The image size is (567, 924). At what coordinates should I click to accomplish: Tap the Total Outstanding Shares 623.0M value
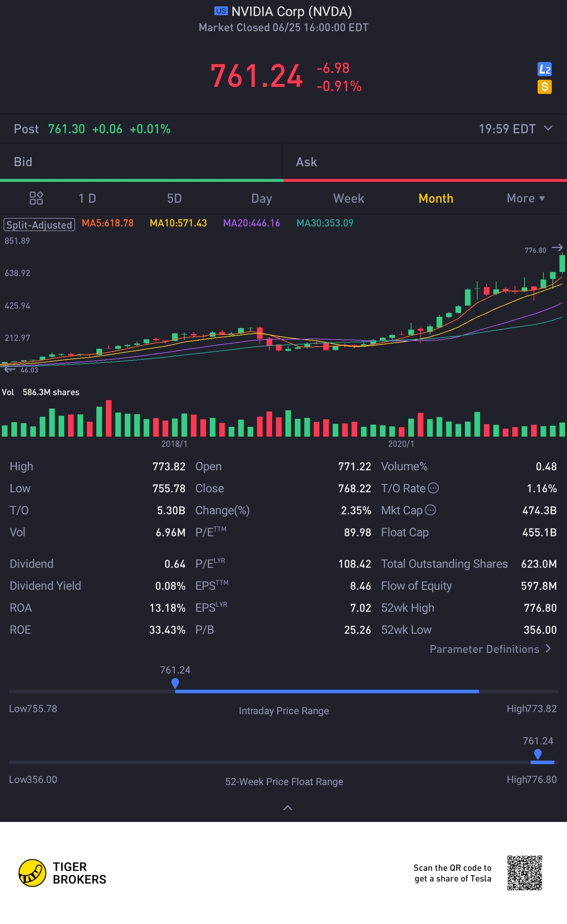(539, 564)
